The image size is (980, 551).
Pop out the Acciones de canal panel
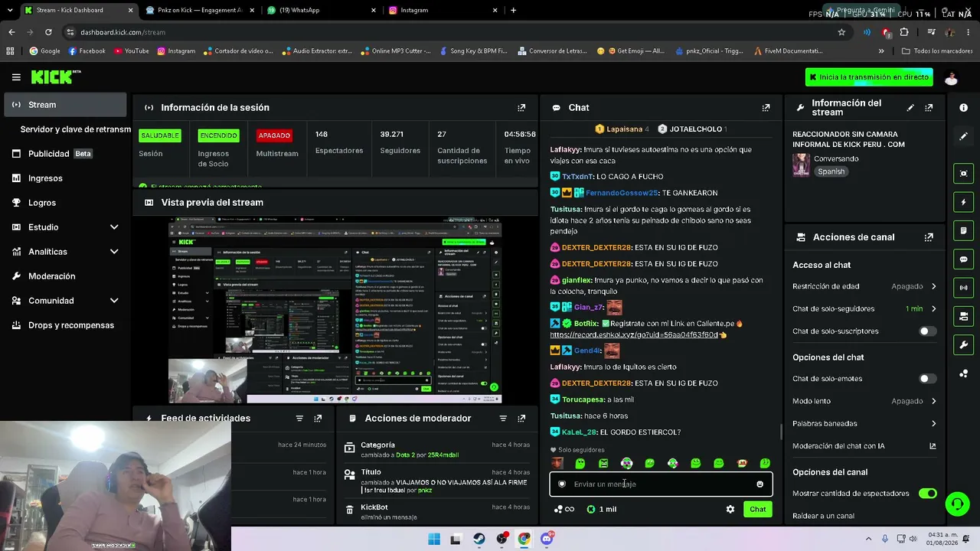tap(929, 237)
